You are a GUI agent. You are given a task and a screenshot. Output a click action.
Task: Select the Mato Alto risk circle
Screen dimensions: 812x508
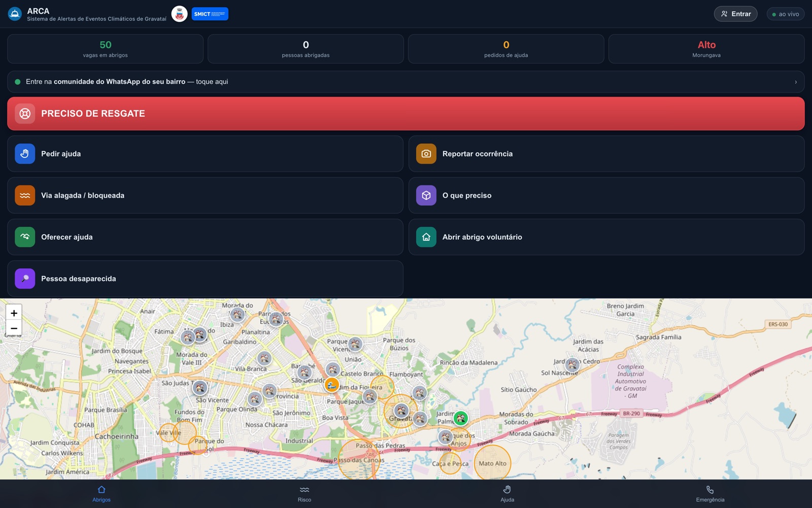[492, 463]
